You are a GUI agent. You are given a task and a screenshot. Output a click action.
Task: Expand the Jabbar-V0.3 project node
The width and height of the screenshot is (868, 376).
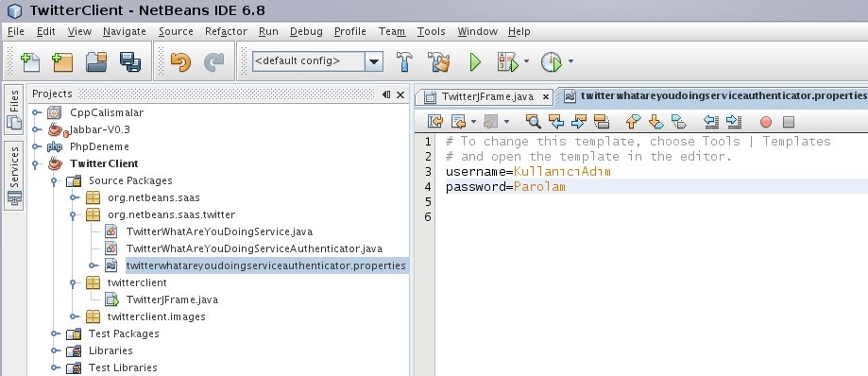pyautogui.click(x=36, y=129)
